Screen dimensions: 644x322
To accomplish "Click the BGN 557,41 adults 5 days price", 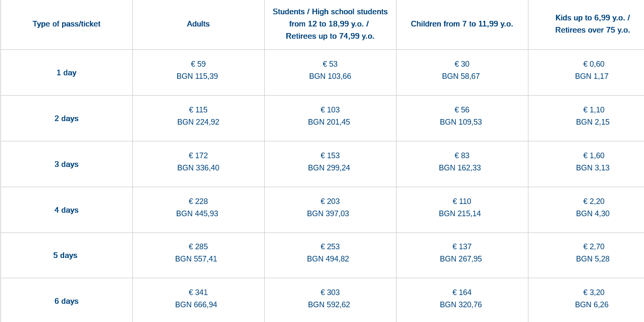I will coord(196,259).
